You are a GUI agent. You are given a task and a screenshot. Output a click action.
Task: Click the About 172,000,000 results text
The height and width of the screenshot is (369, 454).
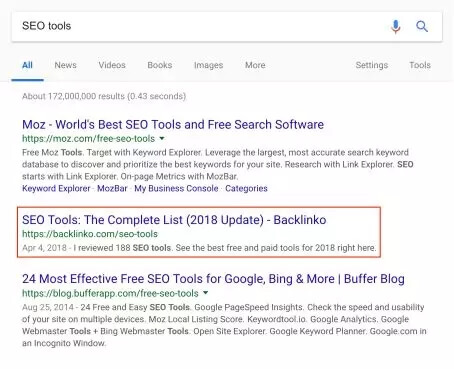104,96
